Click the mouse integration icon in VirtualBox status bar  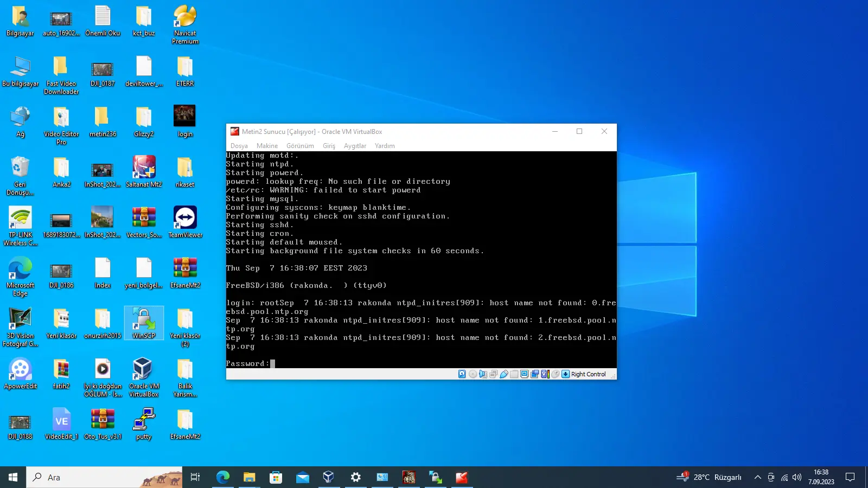coord(556,374)
